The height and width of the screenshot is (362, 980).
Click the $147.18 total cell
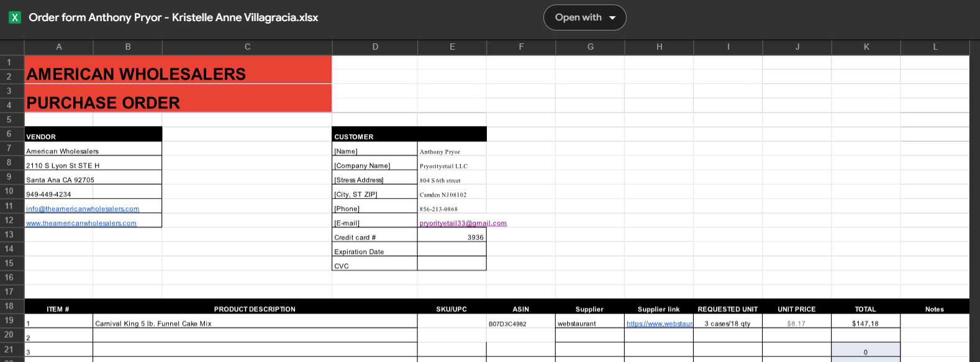[866, 321]
